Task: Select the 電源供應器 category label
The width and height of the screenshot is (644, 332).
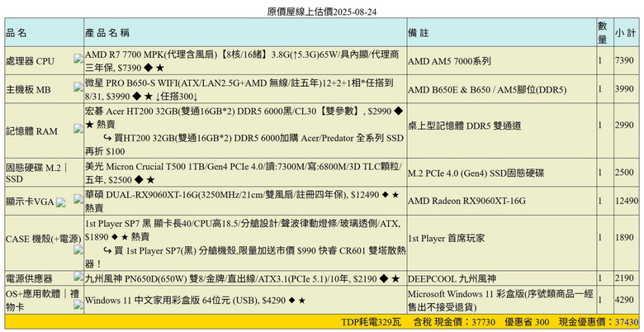Action: tap(29, 279)
